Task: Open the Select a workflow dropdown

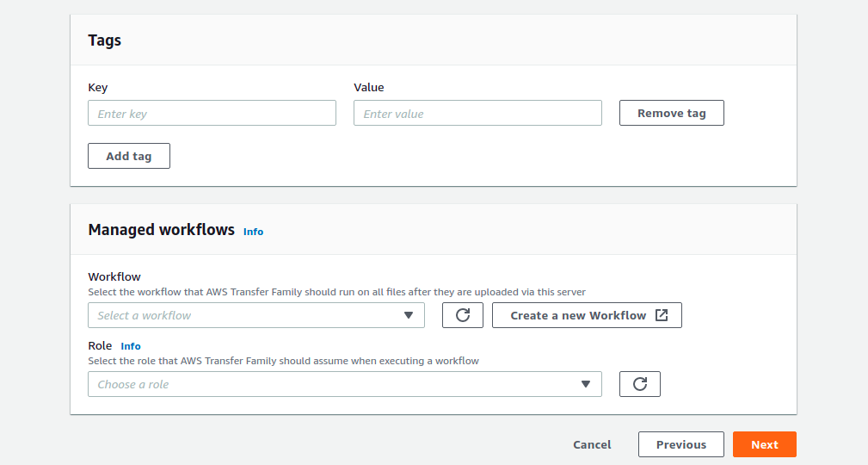Action: 256,315
